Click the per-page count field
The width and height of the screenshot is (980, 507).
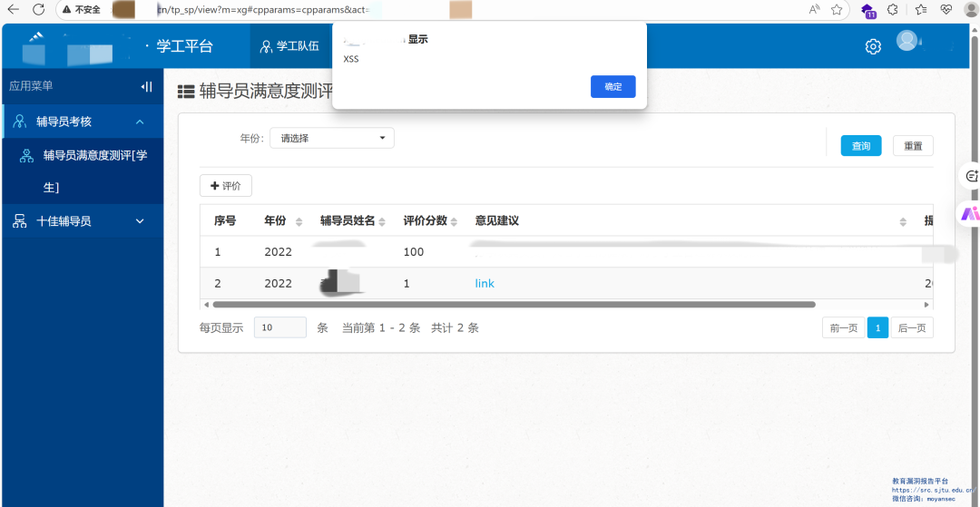pos(280,327)
